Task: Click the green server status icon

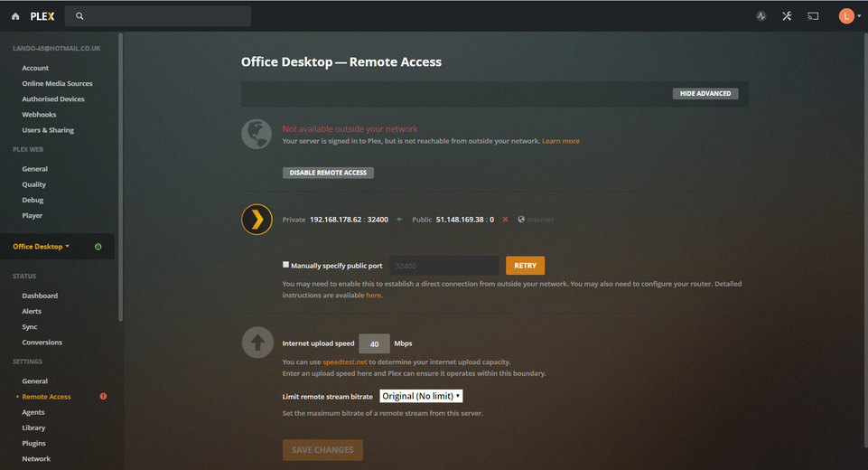Action: tap(98, 247)
